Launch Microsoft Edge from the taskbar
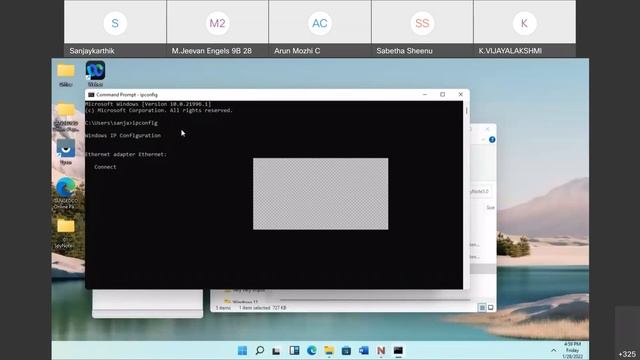 (312, 351)
